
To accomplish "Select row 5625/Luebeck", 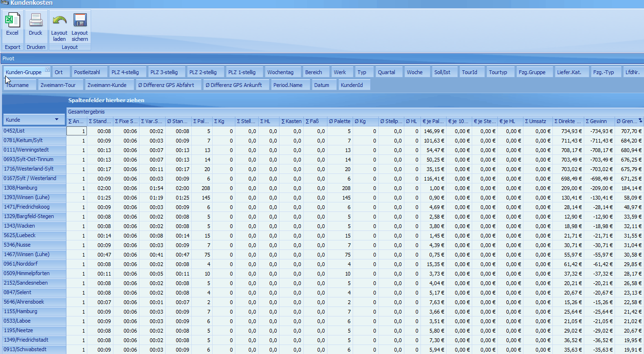I will coord(33,235).
